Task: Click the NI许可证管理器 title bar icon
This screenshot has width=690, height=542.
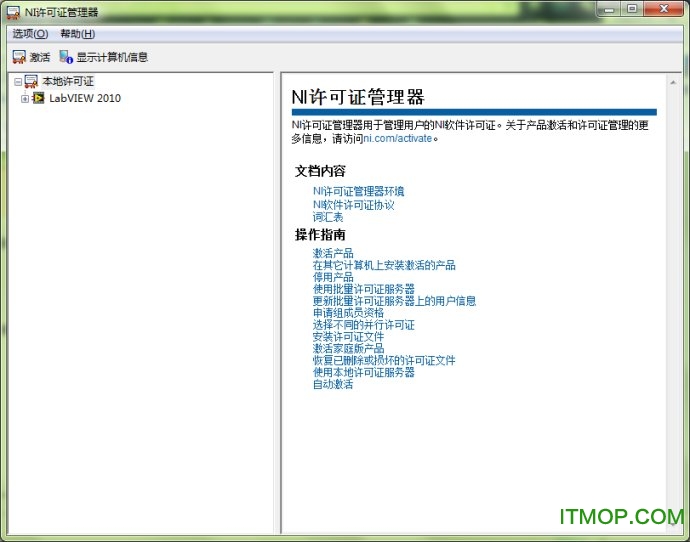Action: click(13, 12)
